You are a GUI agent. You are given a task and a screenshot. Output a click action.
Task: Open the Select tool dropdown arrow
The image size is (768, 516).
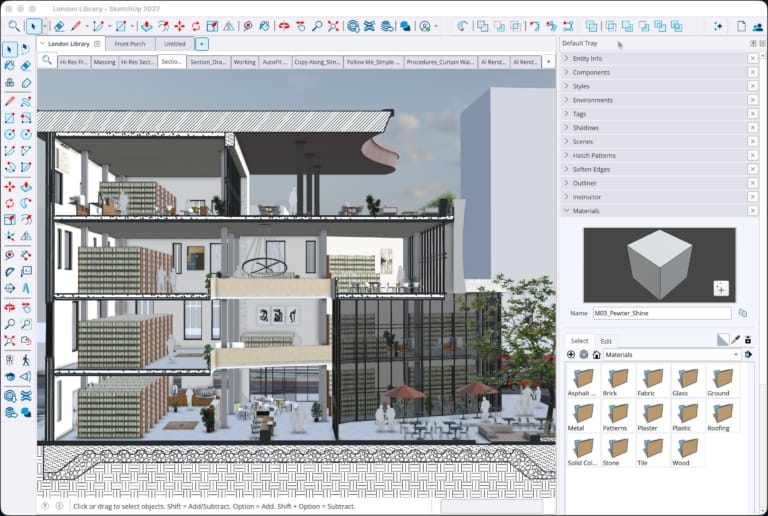click(45, 26)
